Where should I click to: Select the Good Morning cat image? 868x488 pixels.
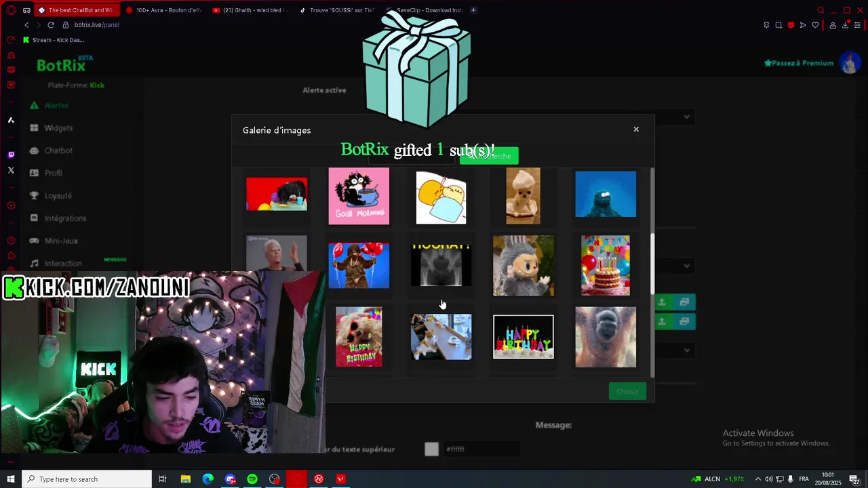point(359,196)
